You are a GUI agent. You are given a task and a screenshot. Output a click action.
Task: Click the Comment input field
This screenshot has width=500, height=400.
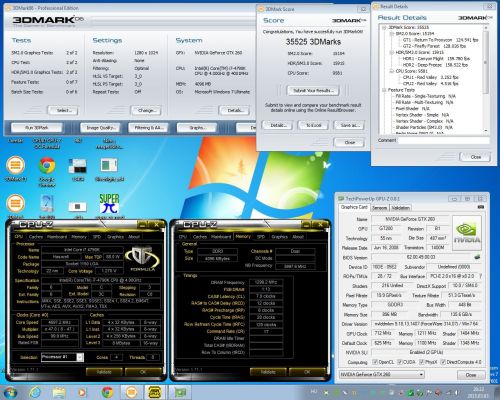point(443,140)
